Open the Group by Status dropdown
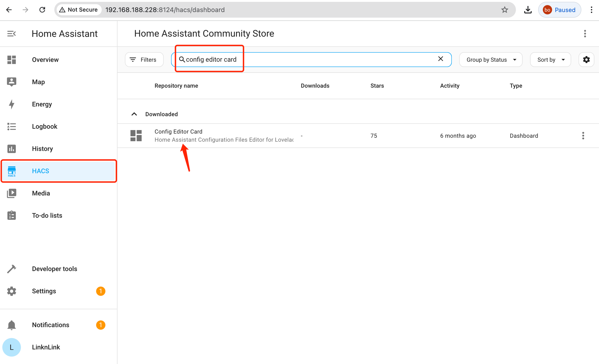 coord(491,60)
